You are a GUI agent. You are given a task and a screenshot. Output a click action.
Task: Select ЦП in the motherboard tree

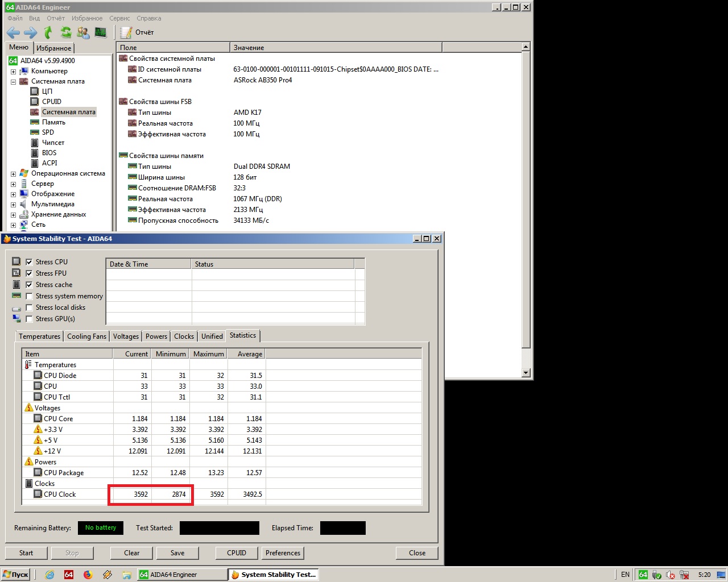point(47,92)
